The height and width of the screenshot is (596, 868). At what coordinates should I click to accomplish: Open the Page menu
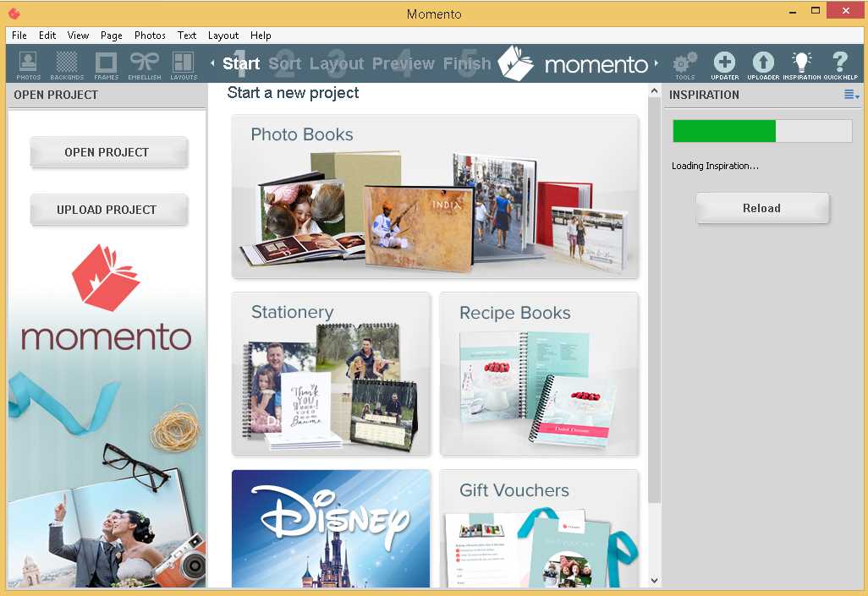112,36
